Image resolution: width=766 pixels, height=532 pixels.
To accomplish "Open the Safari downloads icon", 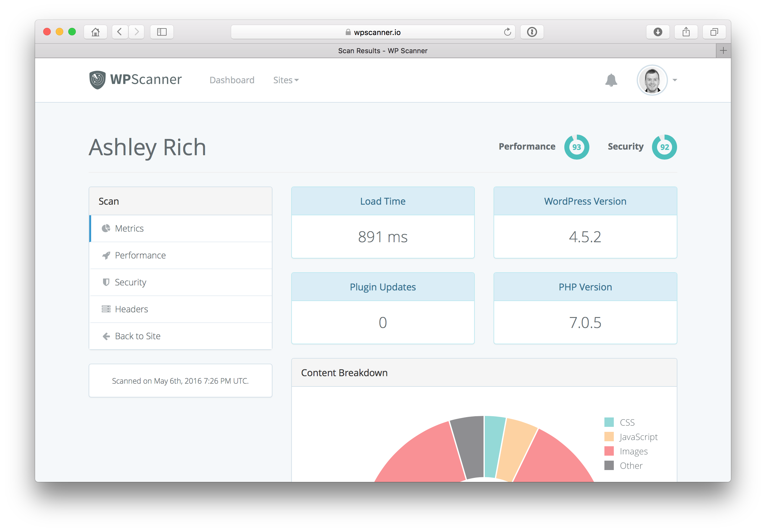I will tap(658, 32).
